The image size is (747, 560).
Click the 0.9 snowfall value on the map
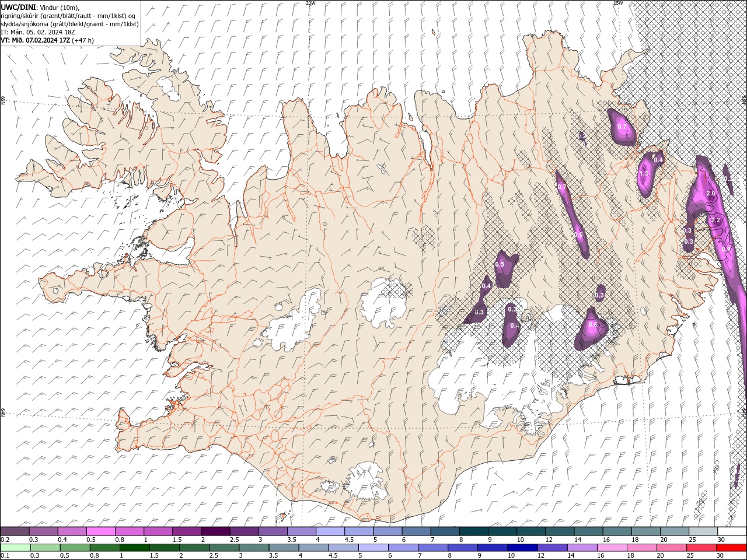point(725,249)
